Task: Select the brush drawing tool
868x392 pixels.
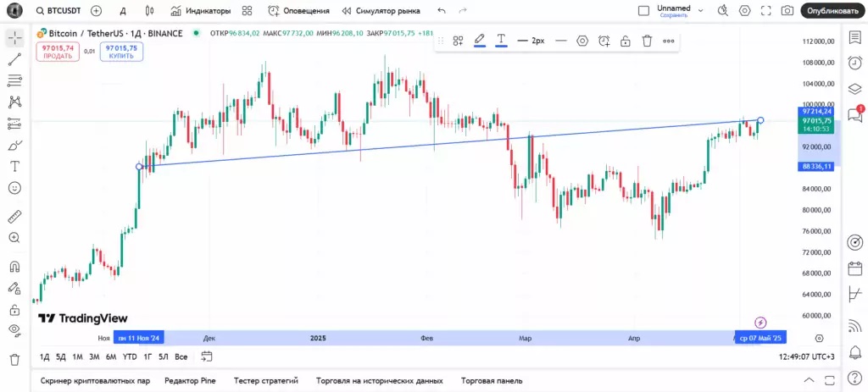Action: point(15,146)
